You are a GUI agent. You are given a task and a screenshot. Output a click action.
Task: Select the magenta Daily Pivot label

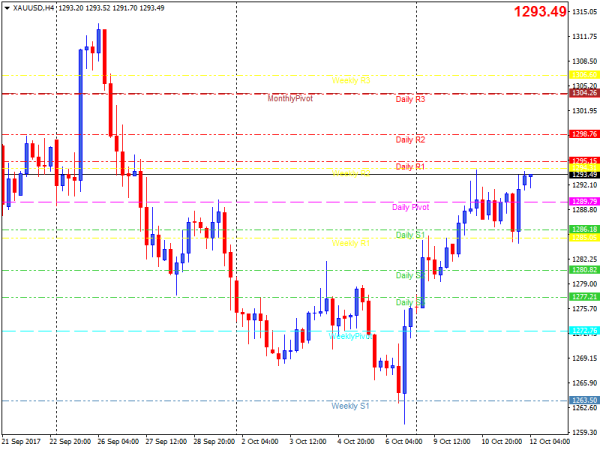(x=410, y=207)
